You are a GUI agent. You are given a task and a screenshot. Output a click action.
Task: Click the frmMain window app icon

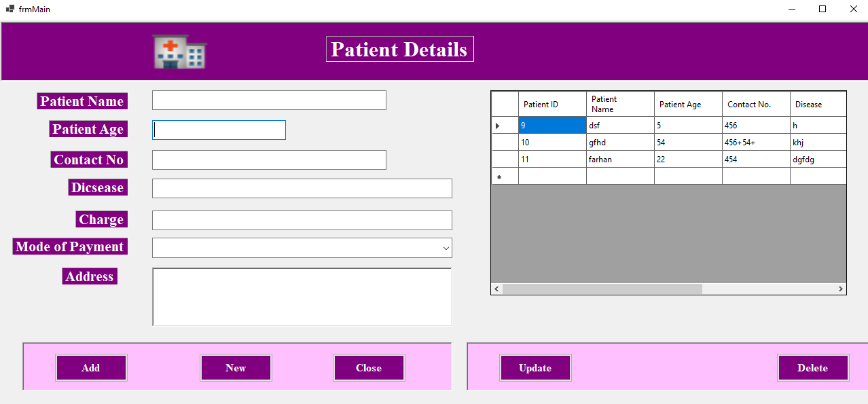(10, 9)
